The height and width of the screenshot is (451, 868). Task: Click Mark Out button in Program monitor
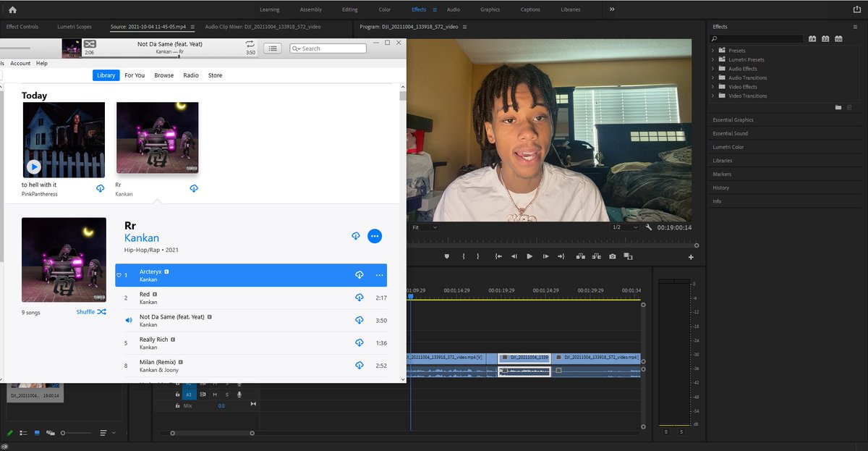pos(478,256)
